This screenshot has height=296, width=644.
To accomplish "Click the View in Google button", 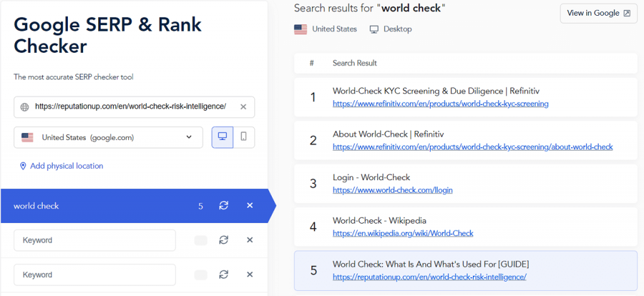I will (599, 13).
